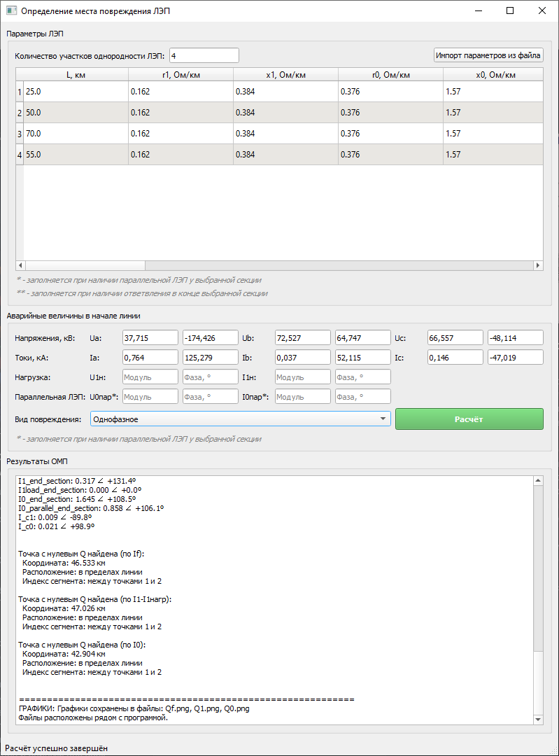This screenshot has width=559, height=756.
Task: Open the Вид повреждения dropdown
Action: point(241,419)
